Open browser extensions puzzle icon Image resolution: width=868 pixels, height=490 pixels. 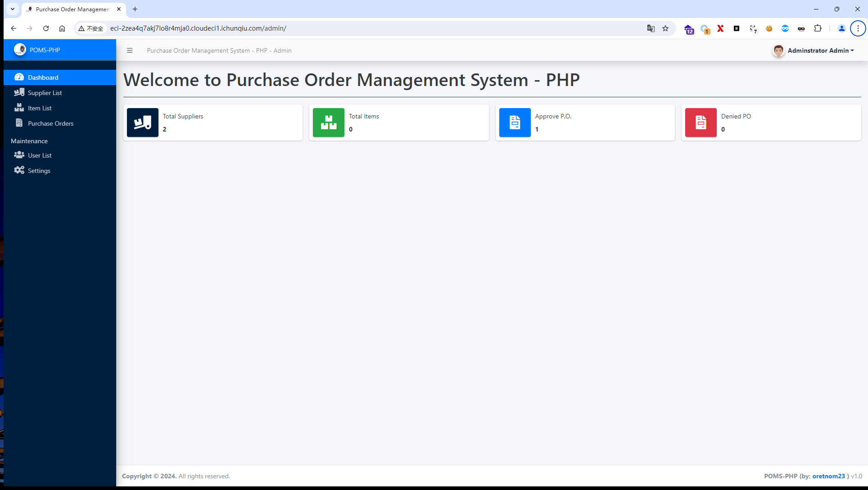tap(818, 28)
